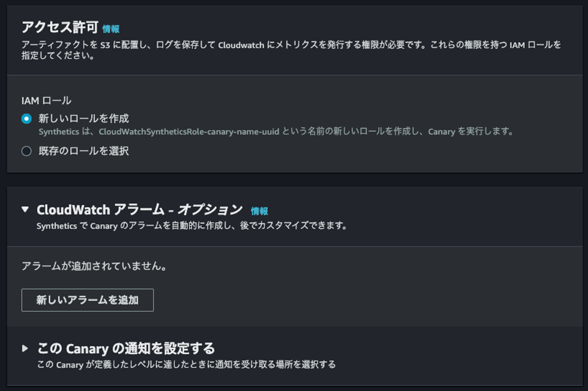Click the この Canary の通知を設定する heading text

pos(126,349)
